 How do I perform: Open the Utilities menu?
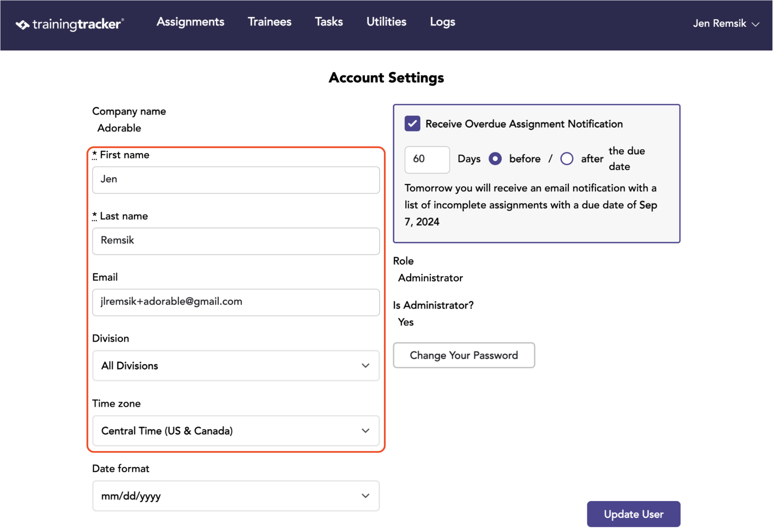(x=386, y=22)
